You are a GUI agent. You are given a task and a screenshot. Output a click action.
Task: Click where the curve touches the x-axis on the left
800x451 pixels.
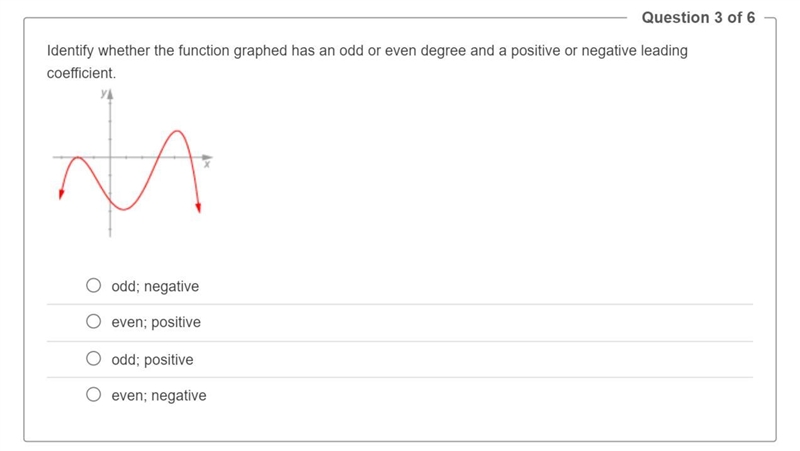coord(78,157)
